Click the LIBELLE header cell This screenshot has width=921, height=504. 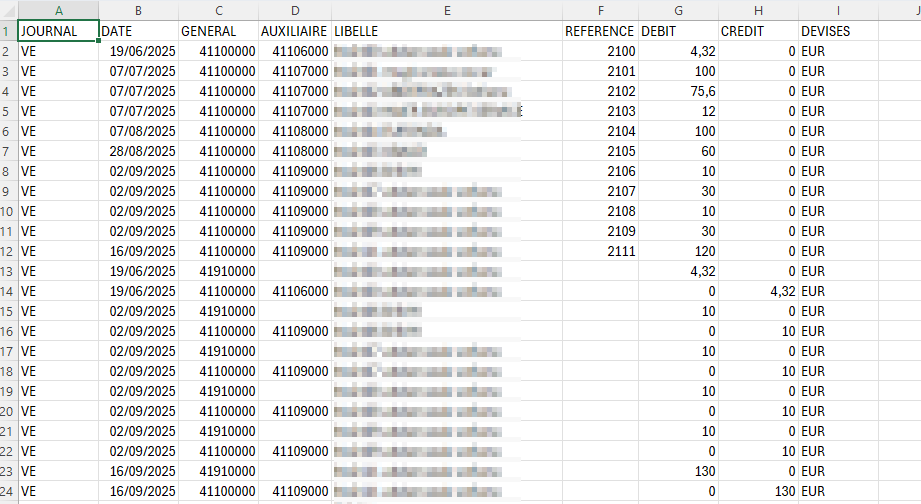pos(446,31)
